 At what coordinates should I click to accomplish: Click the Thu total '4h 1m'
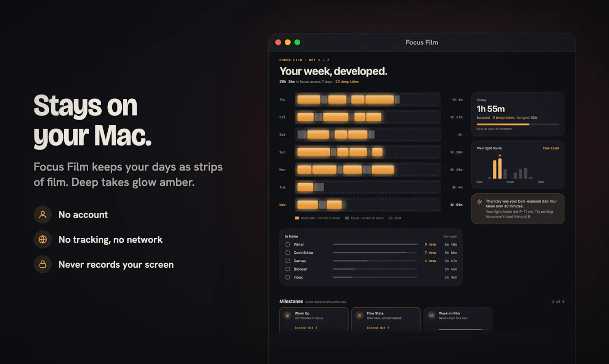tap(457, 100)
